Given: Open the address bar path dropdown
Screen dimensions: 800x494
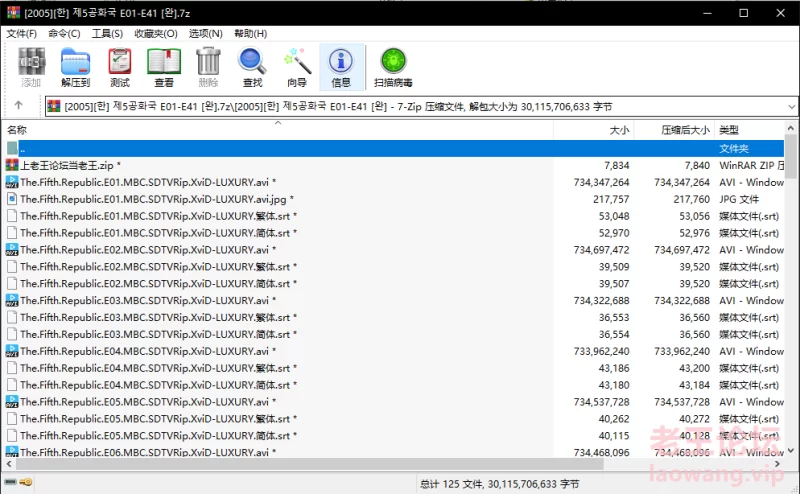Looking at the screenshot, I should click(791, 107).
